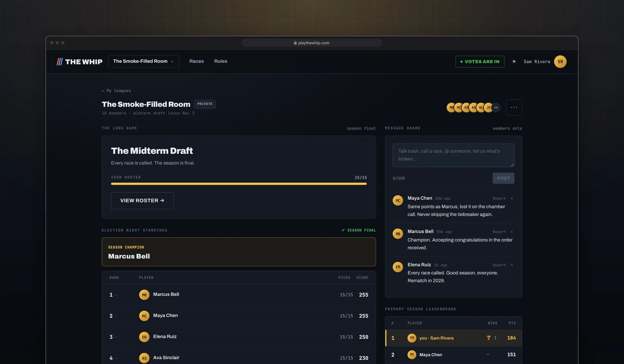This screenshot has width=624, height=364.
Task: Focus the message board text box
Action: (453, 155)
